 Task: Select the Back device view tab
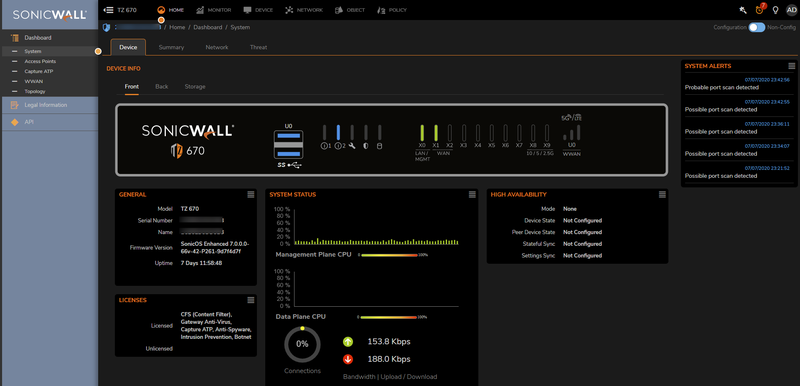coord(162,87)
